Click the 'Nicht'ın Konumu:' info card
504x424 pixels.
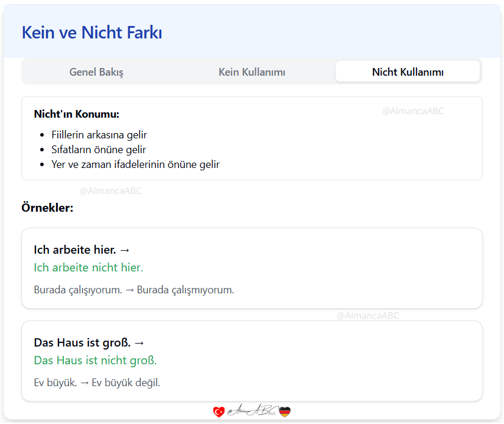tap(252, 138)
